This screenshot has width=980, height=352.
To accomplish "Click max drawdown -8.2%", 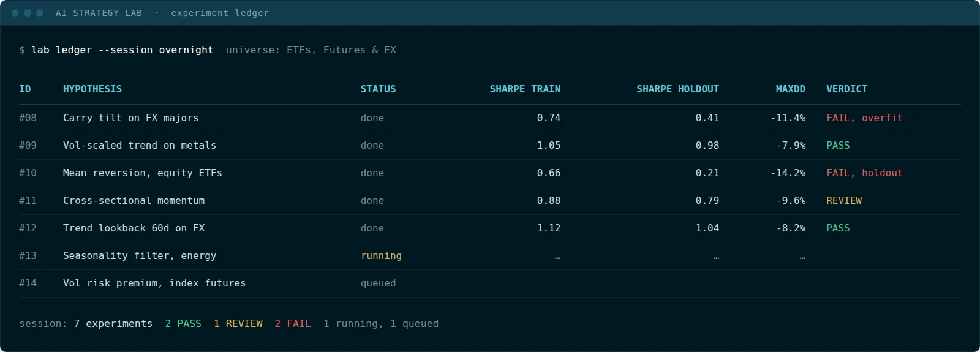I will pos(791,228).
